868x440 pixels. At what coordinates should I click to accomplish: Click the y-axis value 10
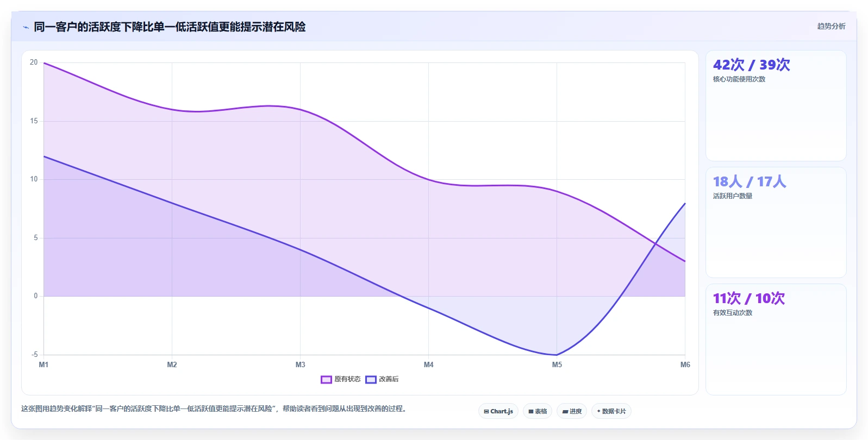point(34,179)
